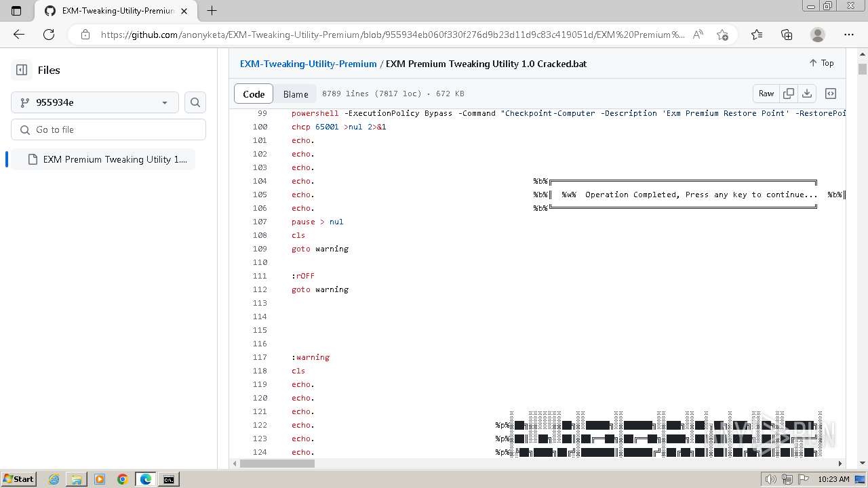
Task: Click the ':warning' label text
Action: click(311, 357)
